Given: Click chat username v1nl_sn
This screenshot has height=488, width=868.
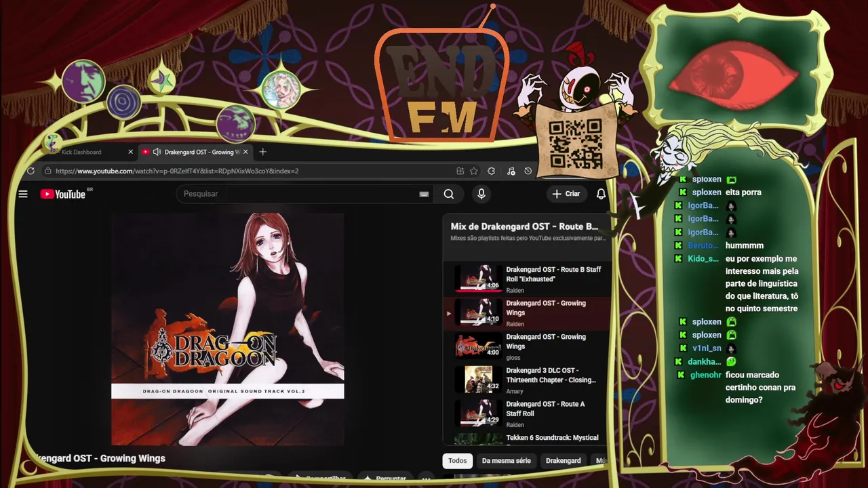Looking at the screenshot, I should point(707,348).
